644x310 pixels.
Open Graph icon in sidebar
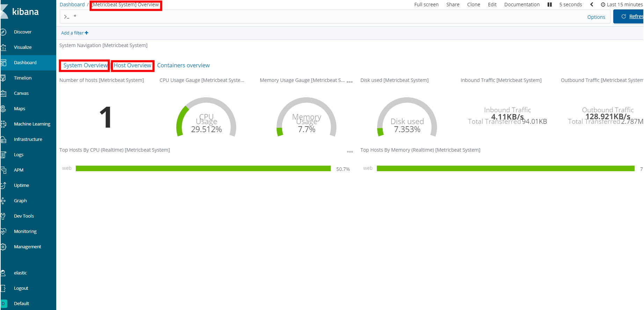3,201
